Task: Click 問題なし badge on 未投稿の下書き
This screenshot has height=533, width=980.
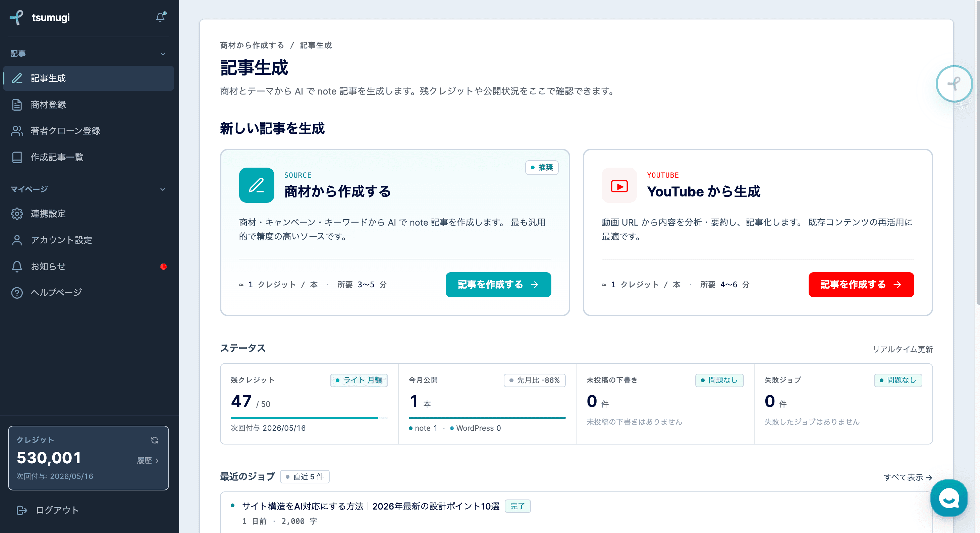Action: [719, 380]
